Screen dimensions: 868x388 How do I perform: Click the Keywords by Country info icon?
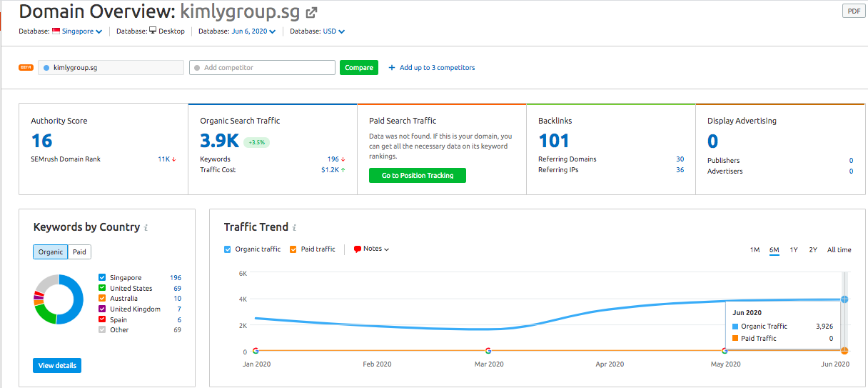tap(146, 228)
